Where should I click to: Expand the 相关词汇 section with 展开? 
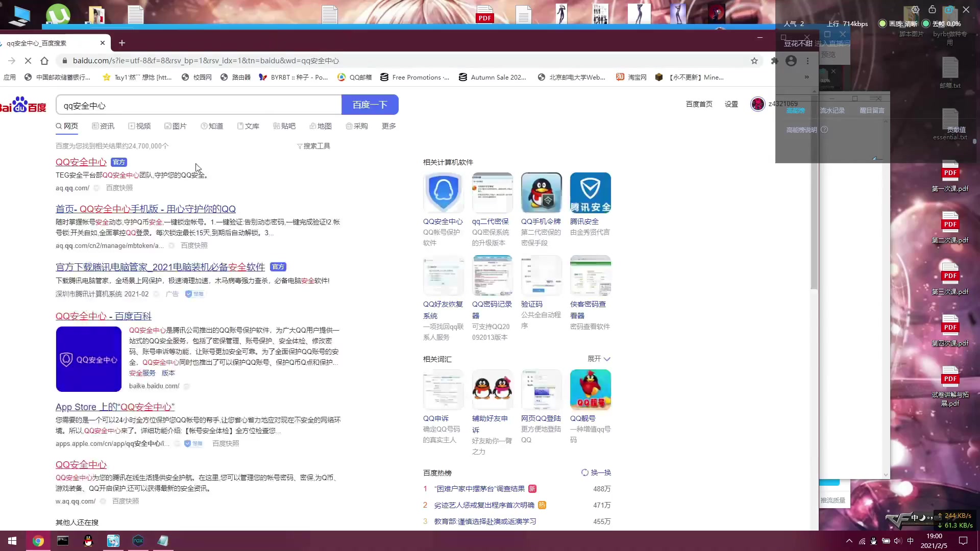coord(599,359)
